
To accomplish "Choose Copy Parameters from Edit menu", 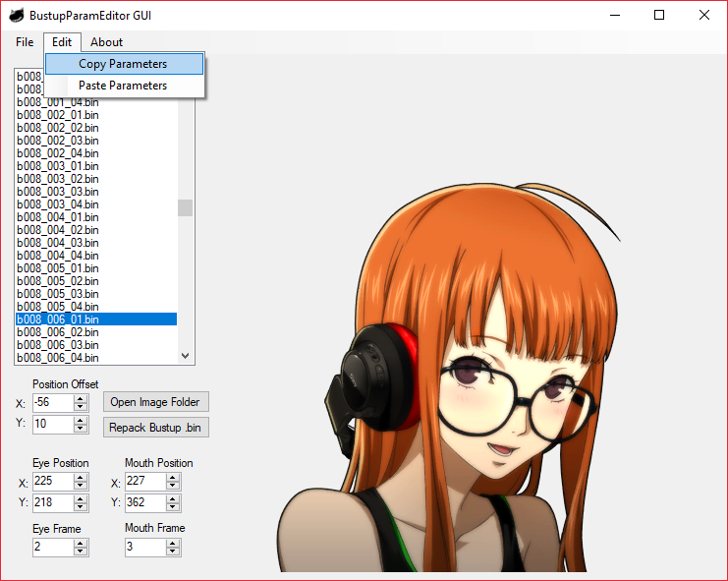I will 124,64.
